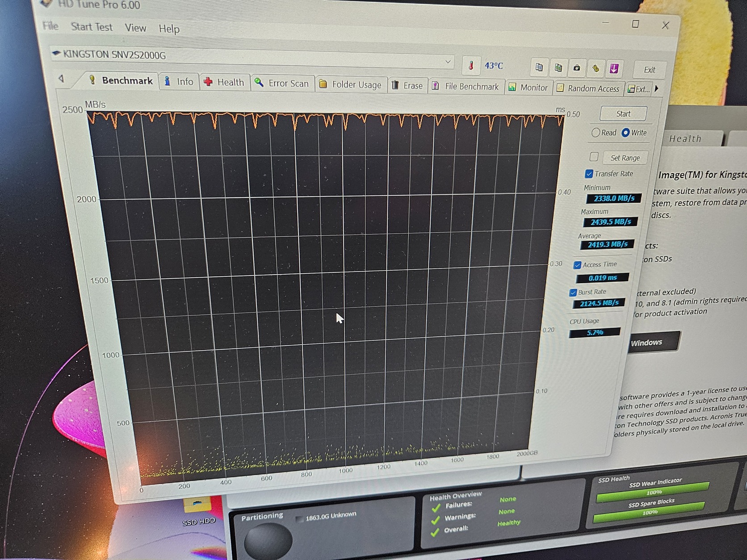Open the Health tab in HD Tune

click(x=224, y=83)
